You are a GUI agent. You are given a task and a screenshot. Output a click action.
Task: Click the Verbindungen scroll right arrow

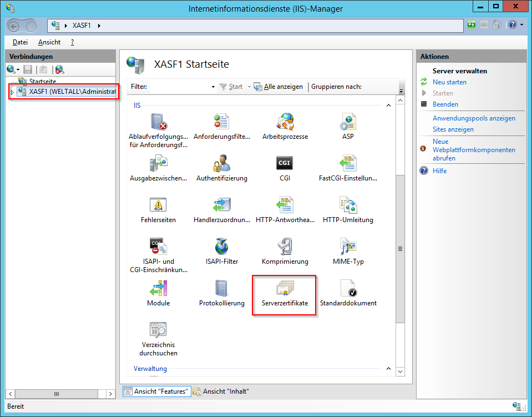pyautogui.click(x=110, y=394)
